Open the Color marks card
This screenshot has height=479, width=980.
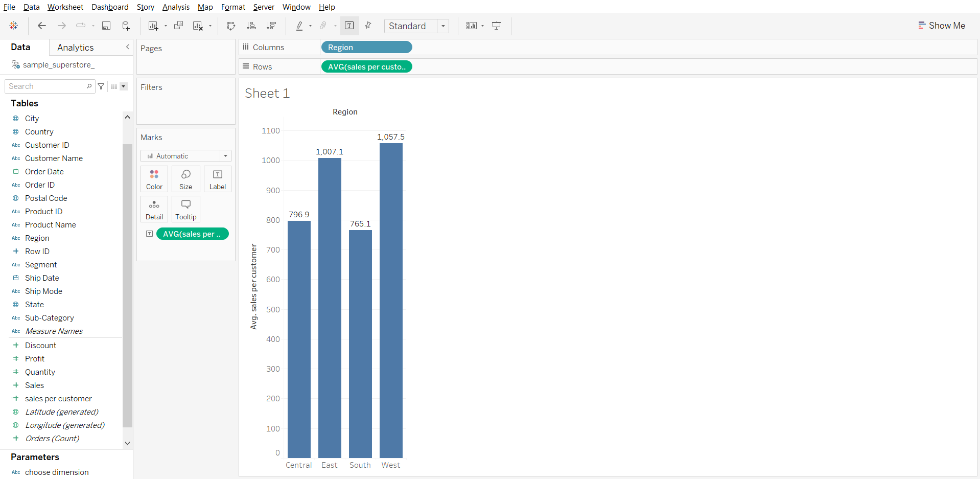154,179
